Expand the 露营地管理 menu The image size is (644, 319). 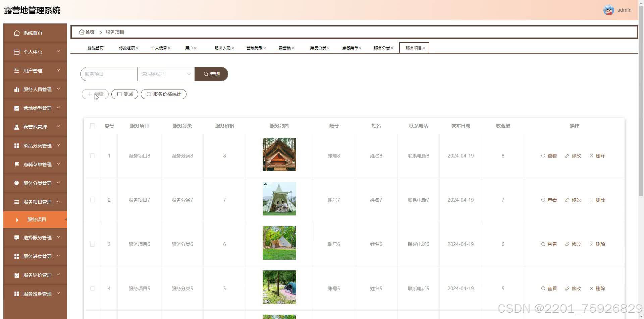pyautogui.click(x=58, y=126)
